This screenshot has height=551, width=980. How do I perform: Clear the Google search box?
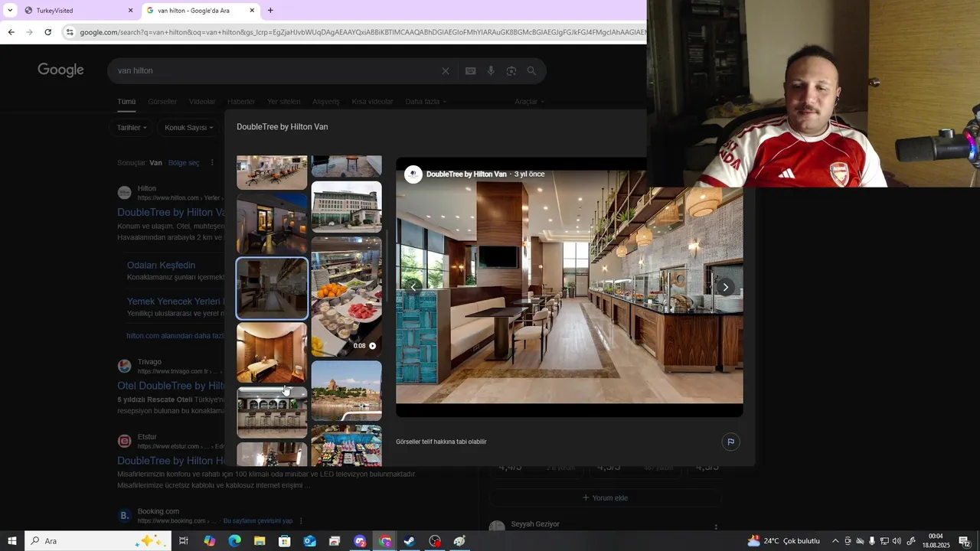coord(445,71)
